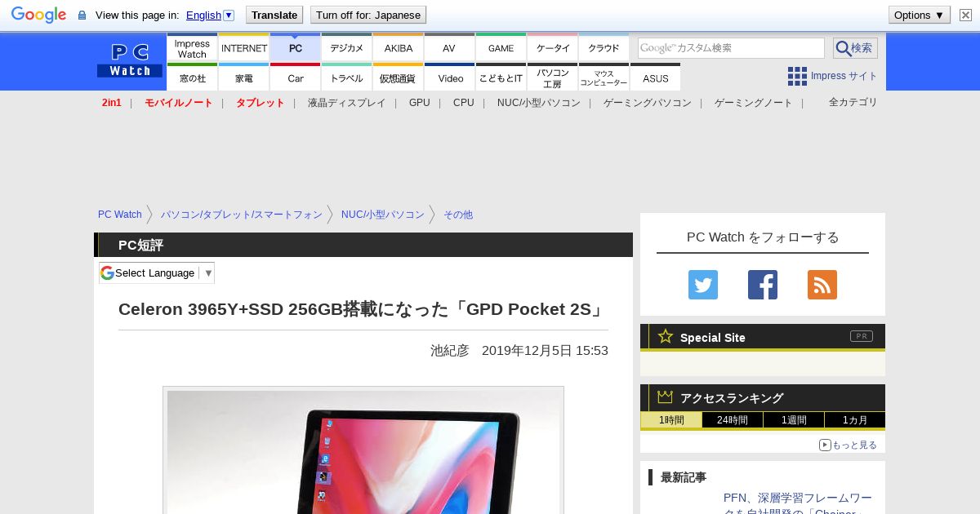The image size is (980, 514).
Task: Close the Google Translate bar
Action: [965, 15]
